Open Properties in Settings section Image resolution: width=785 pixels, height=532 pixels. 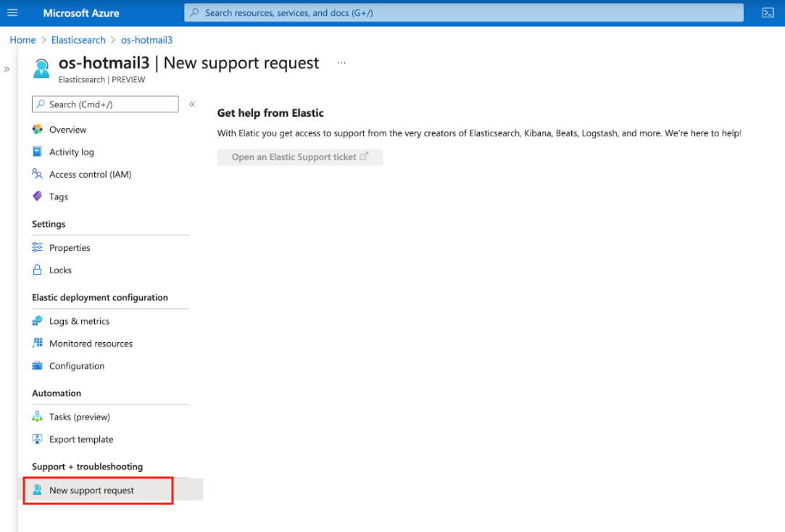click(x=70, y=248)
